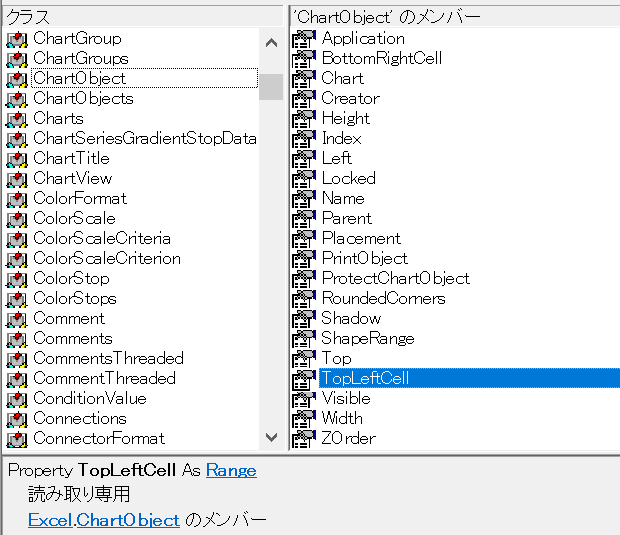Screen dimensions: 620x535
Task: Click the property icon beside Placement
Action: tap(304, 239)
